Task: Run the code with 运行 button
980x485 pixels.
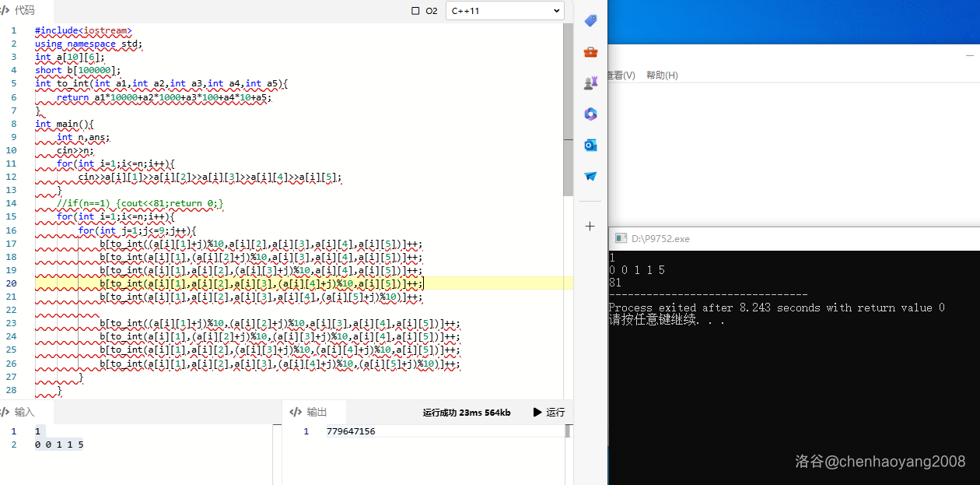Action: click(x=549, y=413)
